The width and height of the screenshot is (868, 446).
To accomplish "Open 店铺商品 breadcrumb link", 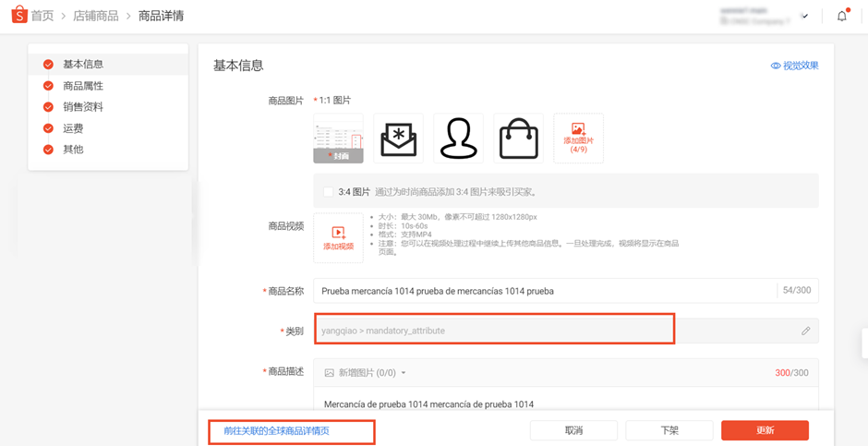I will point(96,16).
